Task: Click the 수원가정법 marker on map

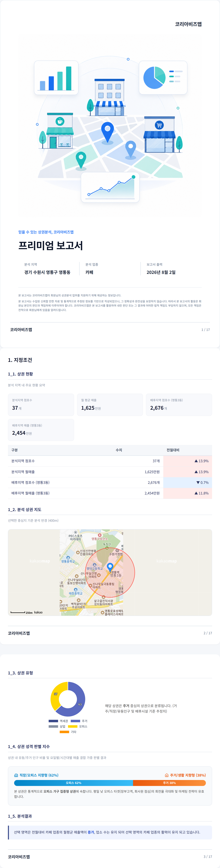Action: point(117,550)
